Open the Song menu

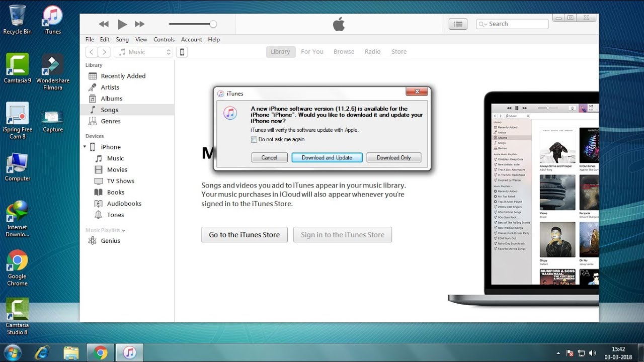pyautogui.click(x=122, y=39)
